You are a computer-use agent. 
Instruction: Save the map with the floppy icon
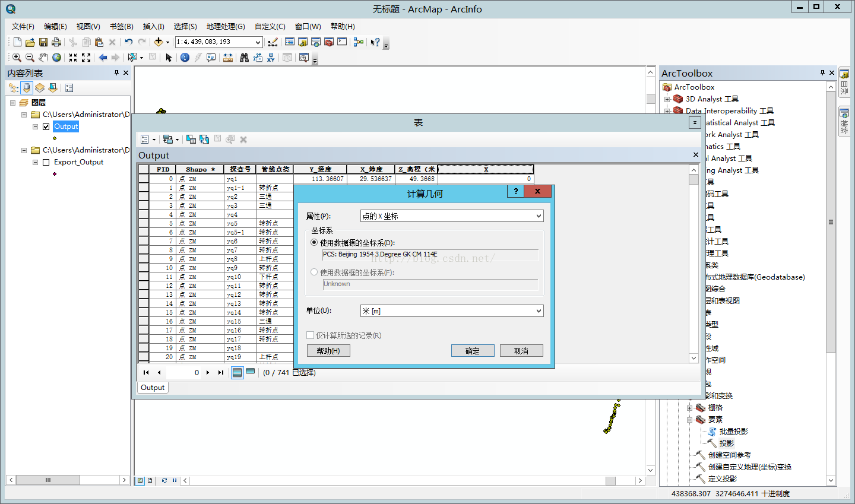(43, 42)
